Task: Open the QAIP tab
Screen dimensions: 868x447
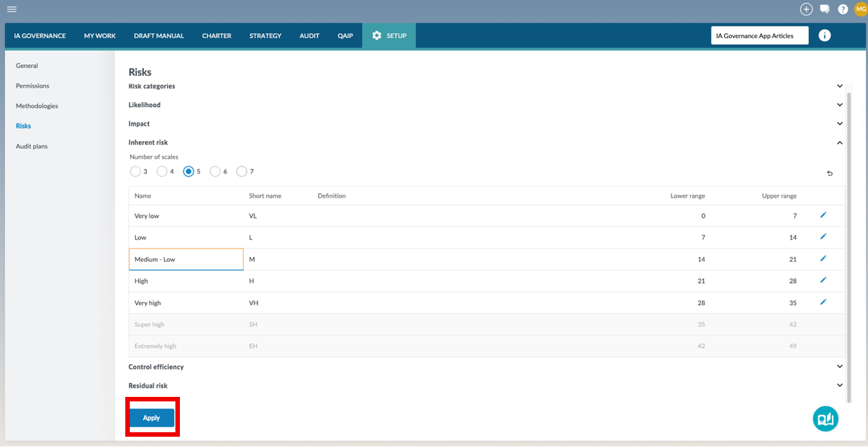Action: point(345,36)
